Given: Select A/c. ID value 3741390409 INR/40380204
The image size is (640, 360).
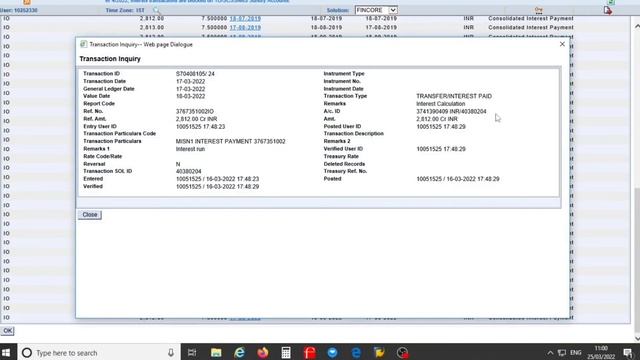Looking at the screenshot, I should point(451,111).
